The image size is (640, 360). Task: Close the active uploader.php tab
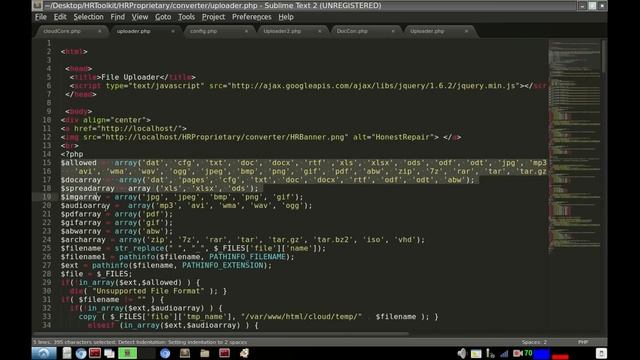click(x=173, y=31)
